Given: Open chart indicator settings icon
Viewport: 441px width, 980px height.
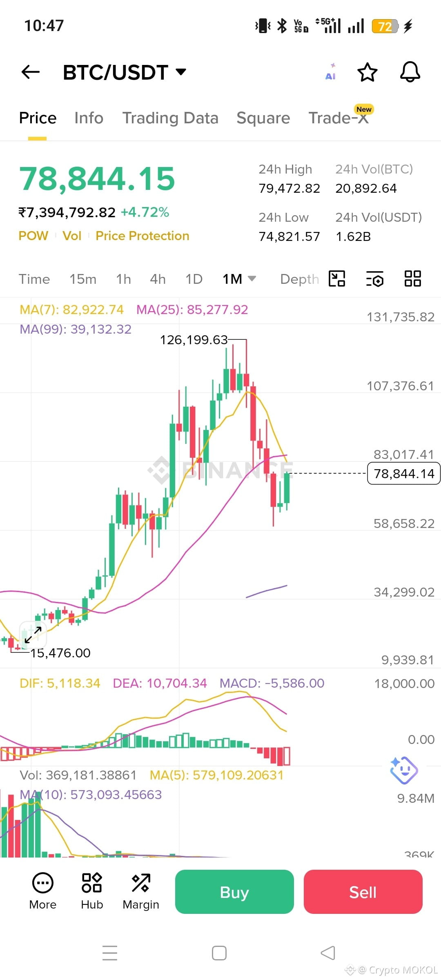Looking at the screenshot, I should (x=374, y=279).
